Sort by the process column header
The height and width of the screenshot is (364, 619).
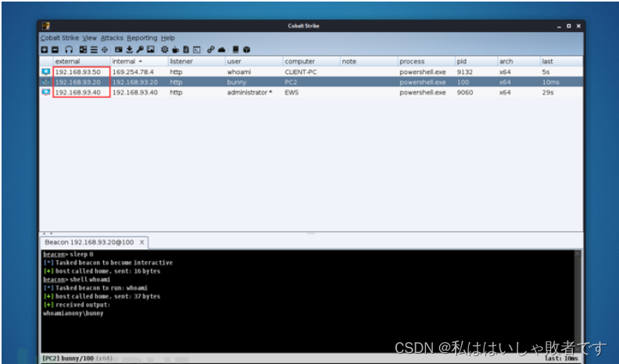(x=426, y=61)
